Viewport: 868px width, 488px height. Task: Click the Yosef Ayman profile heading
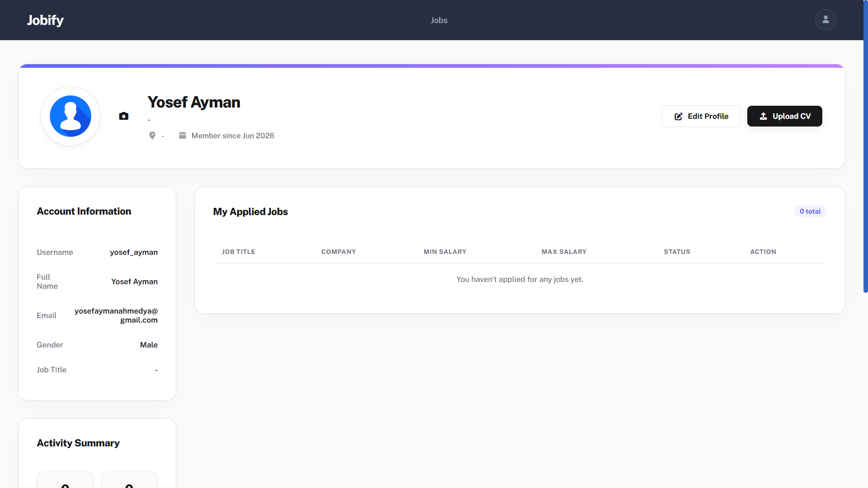click(194, 102)
